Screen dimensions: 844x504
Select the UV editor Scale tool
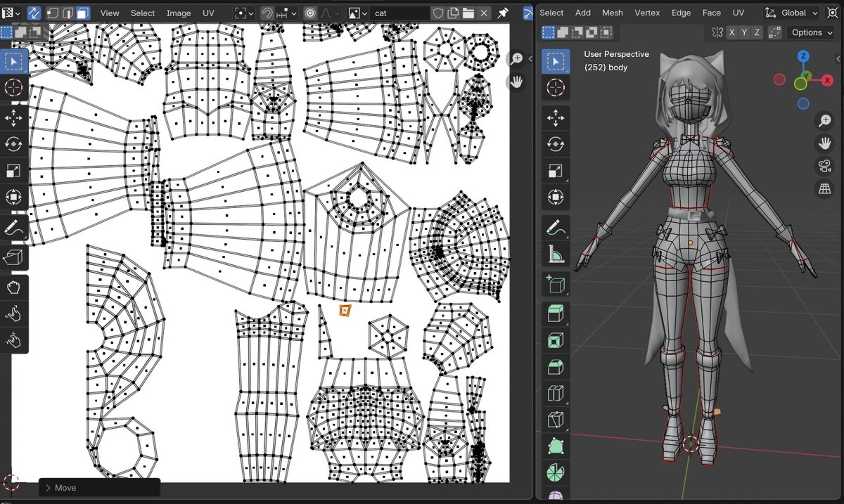pyautogui.click(x=14, y=171)
